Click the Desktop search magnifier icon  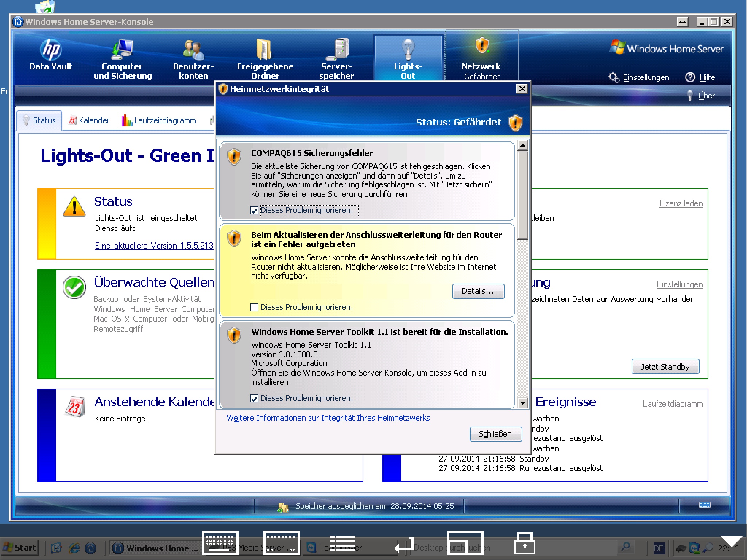pos(626,547)
